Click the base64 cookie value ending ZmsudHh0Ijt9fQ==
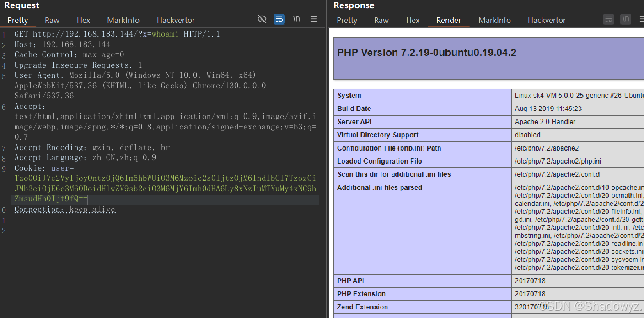Image resolution: width=644 pixels, height=318 pixels. pyautogui.click(x=165, y=189)
